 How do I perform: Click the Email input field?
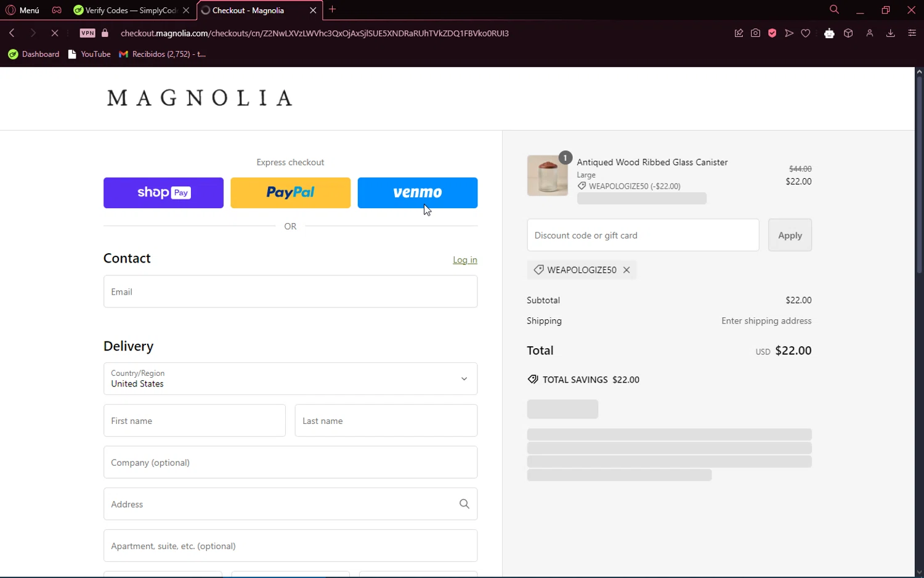click(290, 291)
